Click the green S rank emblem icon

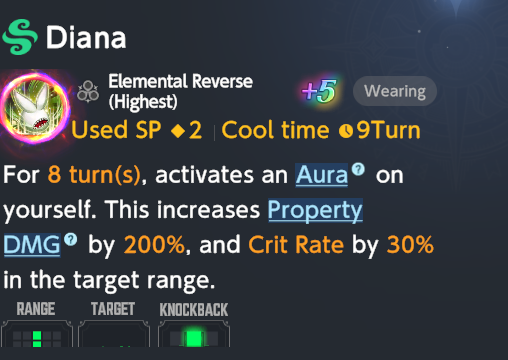click(x=20, y=37)
